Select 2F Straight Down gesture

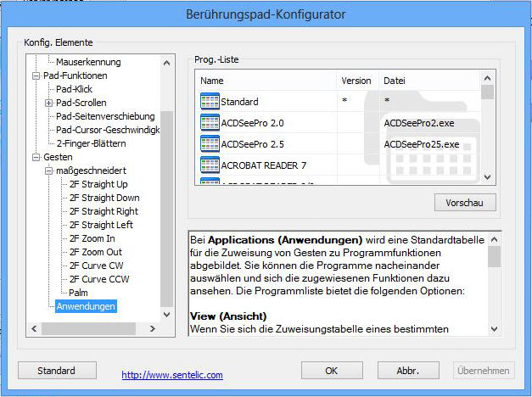coord(104,198)
